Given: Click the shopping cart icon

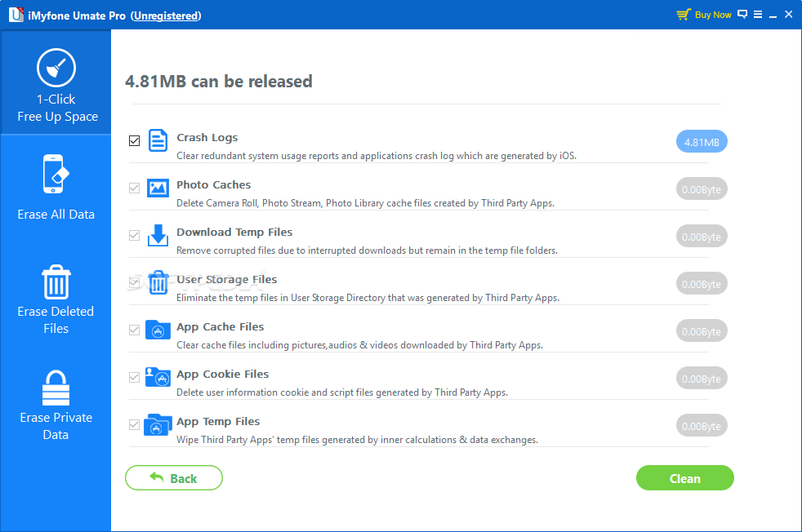Looking at the screenshot, I should click(684, 15).
